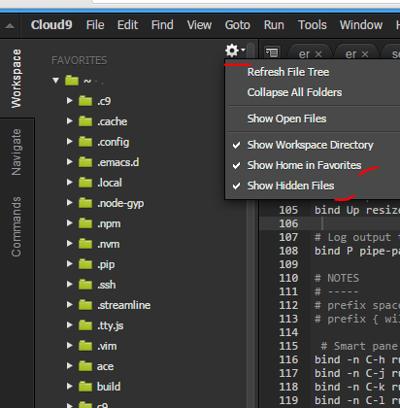The image size is (400, 408).
Task: Click the .cache folder icon
Action: click(85, 121)
